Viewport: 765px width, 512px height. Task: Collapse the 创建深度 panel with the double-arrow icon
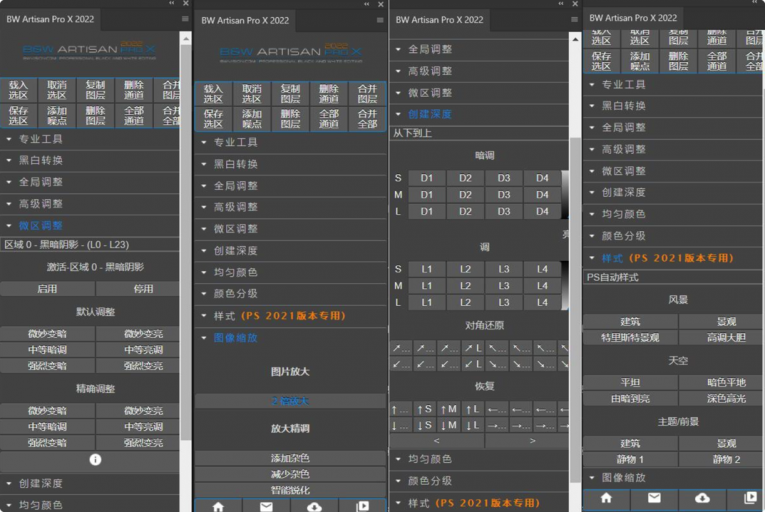[x=561, y=3]
